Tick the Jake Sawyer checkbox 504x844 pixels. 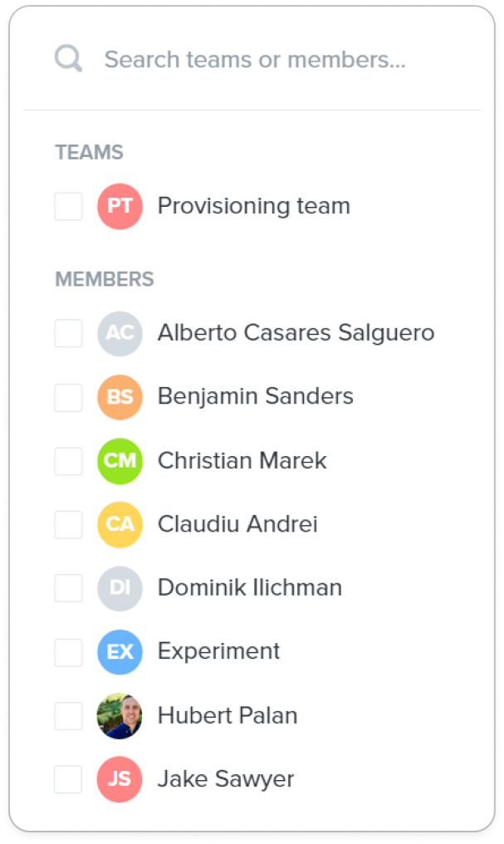point(68,779)
